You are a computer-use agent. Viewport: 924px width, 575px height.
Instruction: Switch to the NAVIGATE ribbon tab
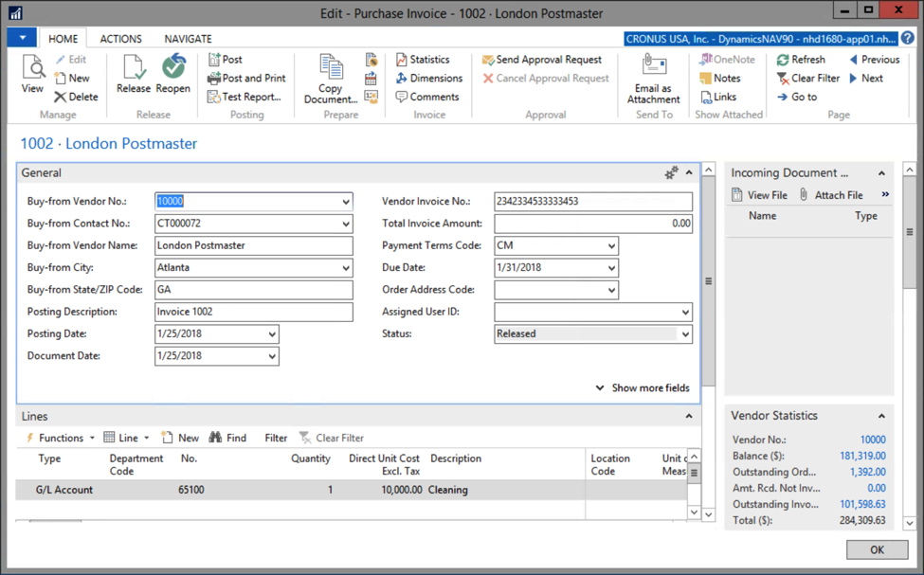[188, 39]
